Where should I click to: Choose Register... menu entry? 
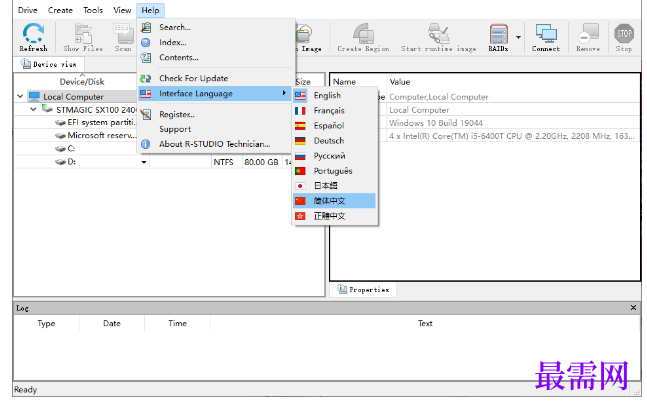[216, 114]
